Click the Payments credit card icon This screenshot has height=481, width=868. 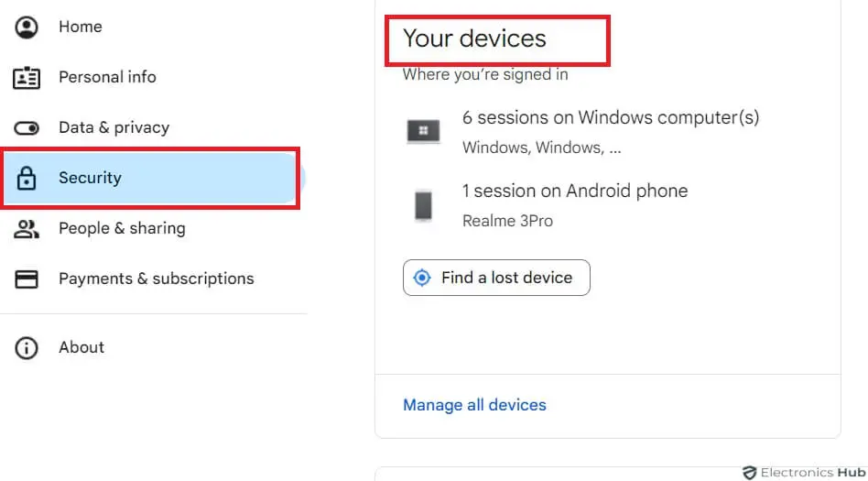pyautogui.click(x=27, y=279)
